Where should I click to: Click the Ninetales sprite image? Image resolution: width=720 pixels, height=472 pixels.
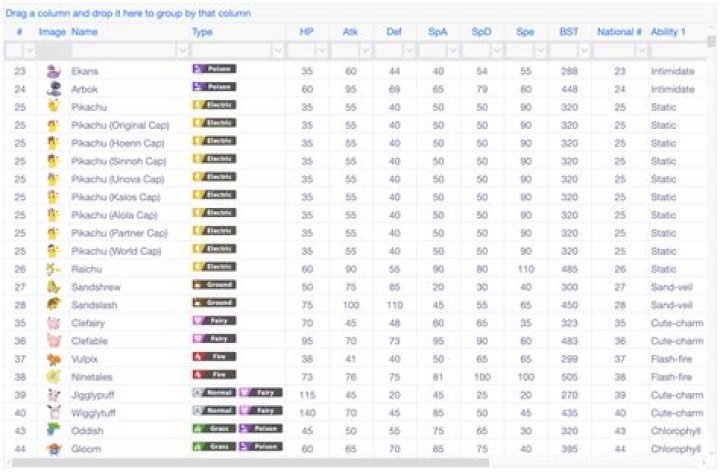click(x=54, y=377)
